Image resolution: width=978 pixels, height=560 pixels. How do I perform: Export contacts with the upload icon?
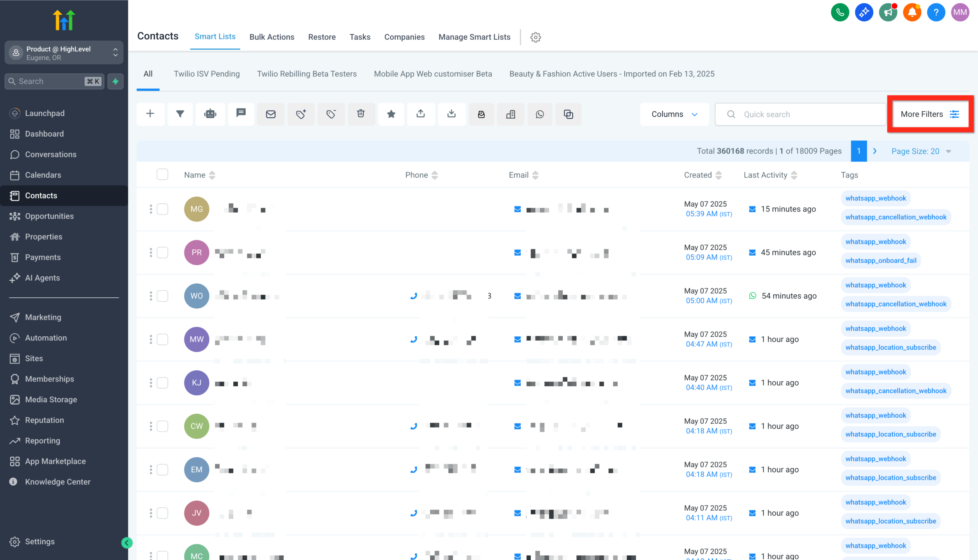click(421, 114)
